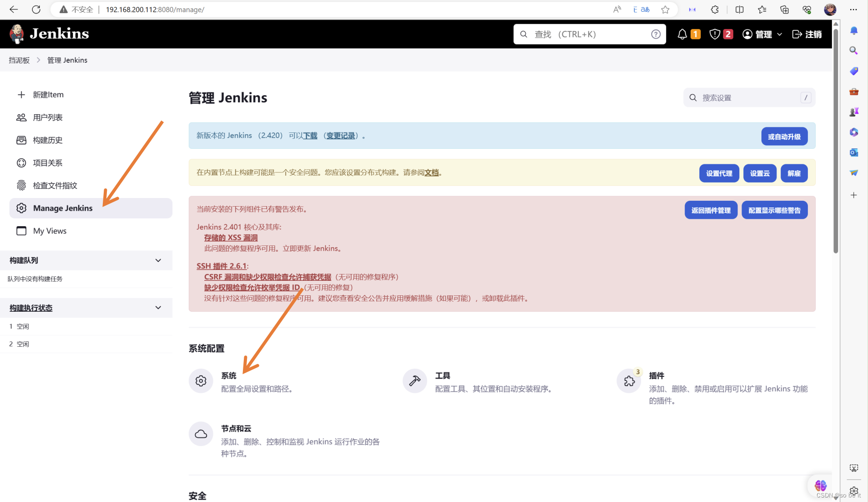Click the browser address bar URL
Image resolution: width=868 pixels, height=502 pixels.
pos(155,9)
